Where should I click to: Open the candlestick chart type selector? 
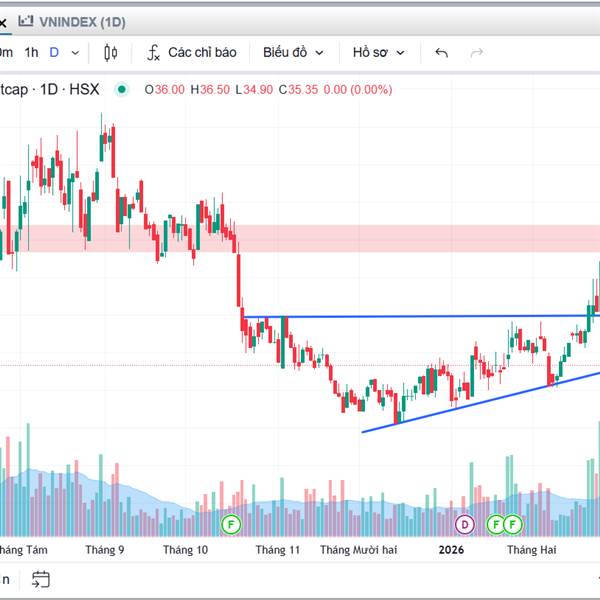coord(111,52)
